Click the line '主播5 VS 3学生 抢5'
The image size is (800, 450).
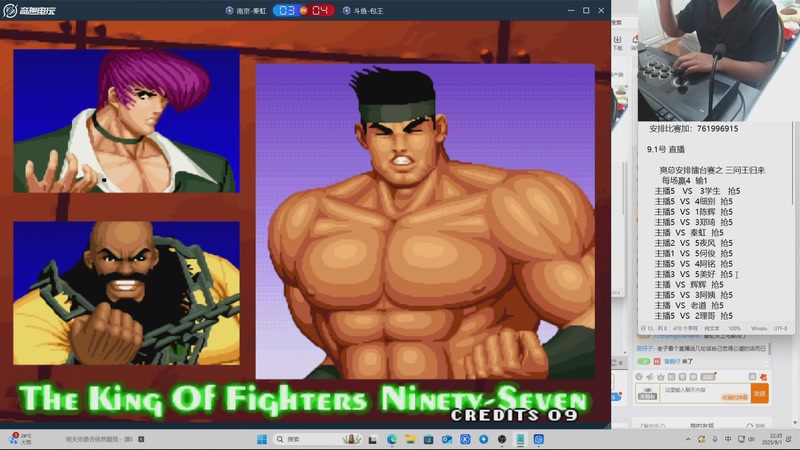[697, 191]
